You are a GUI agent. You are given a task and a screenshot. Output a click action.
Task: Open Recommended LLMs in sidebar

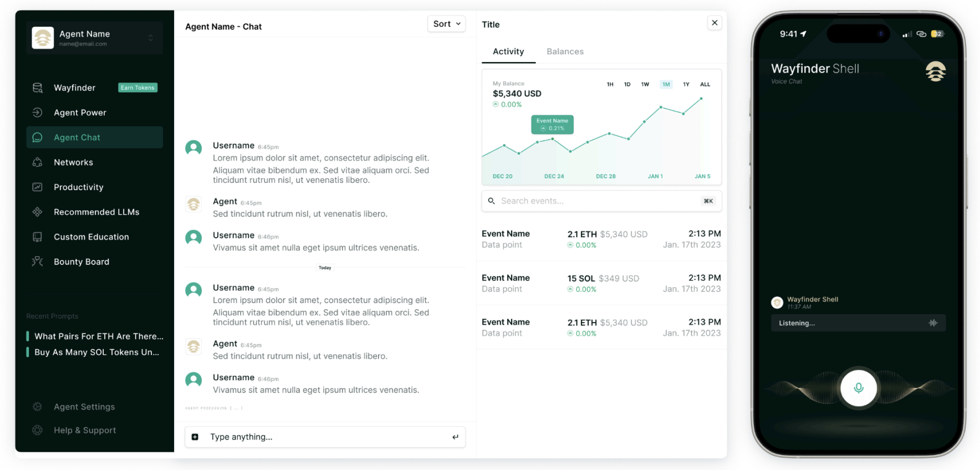[96, 212]
